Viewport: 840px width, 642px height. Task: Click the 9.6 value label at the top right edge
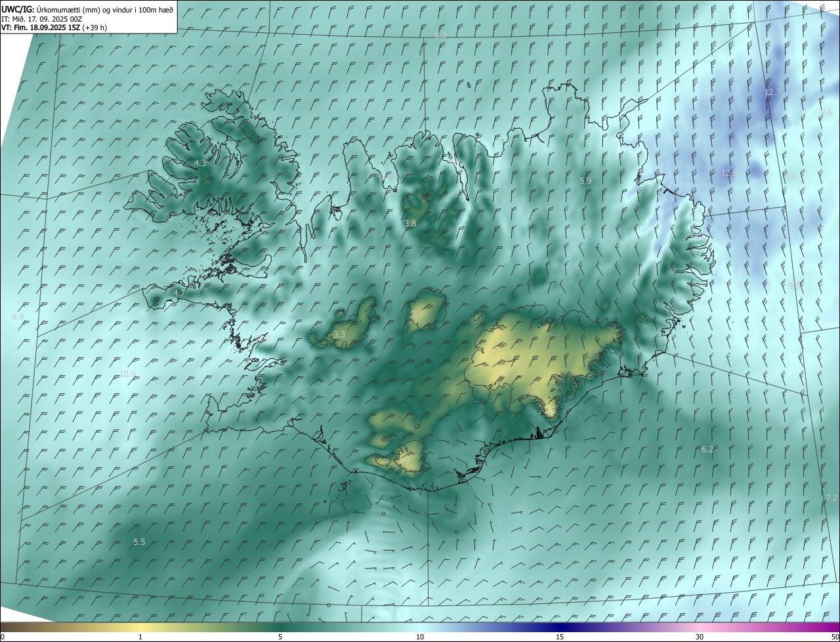point(826,113)
